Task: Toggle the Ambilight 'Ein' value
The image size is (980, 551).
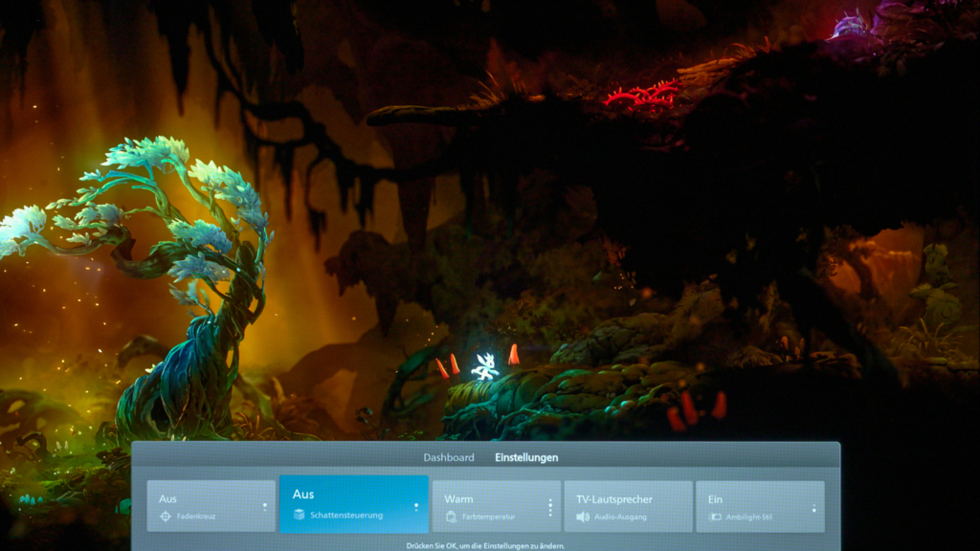Action: click(x=715, y=498)
